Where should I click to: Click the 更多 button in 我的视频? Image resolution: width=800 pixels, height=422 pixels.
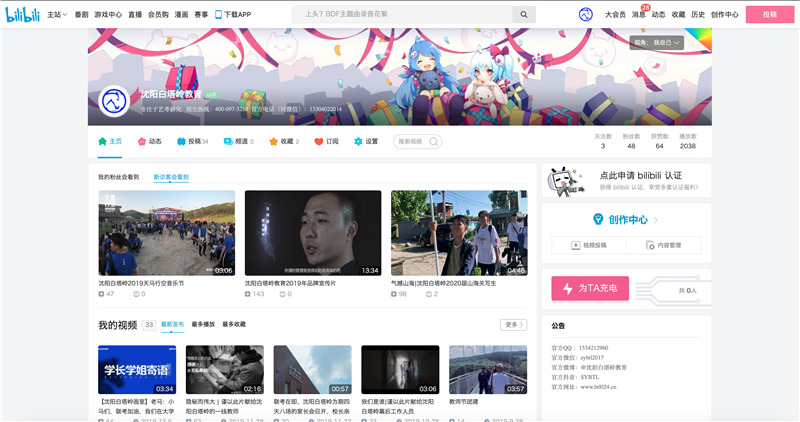pos(513,325)
